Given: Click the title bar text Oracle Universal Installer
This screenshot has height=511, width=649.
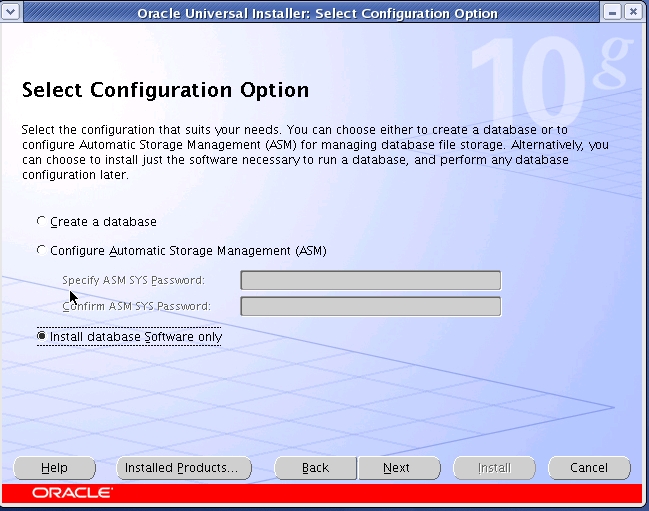Looking at the screenshot, I should coord(317,13).
